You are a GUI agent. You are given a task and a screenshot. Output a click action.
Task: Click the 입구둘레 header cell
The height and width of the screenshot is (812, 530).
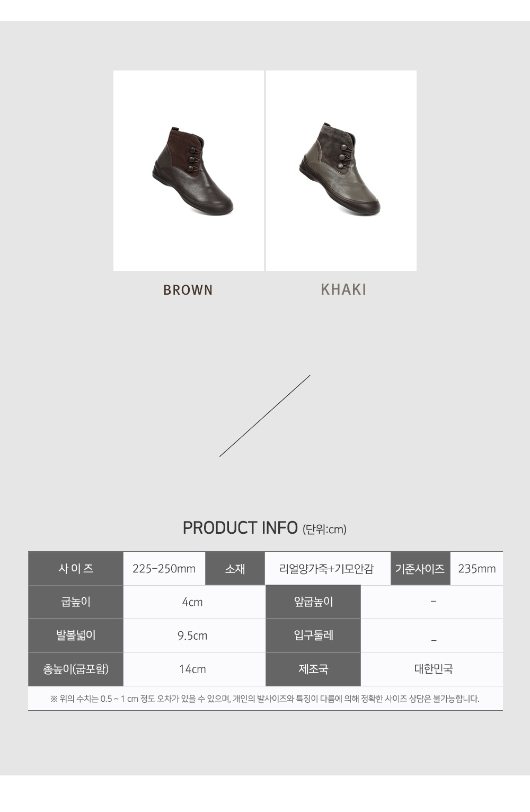tap(313, 636)
